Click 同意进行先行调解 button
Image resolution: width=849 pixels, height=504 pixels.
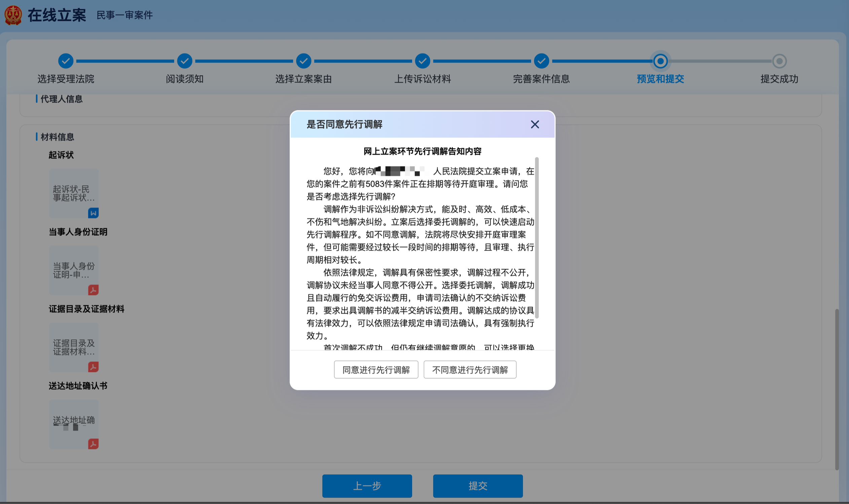coord(376,370)
